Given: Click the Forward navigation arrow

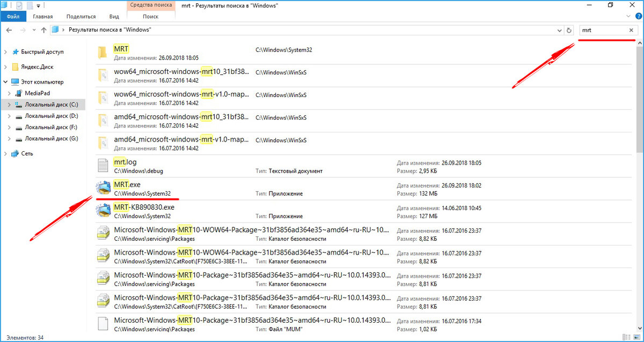Looking at the screenshot, I should click(x=23, y=30).
